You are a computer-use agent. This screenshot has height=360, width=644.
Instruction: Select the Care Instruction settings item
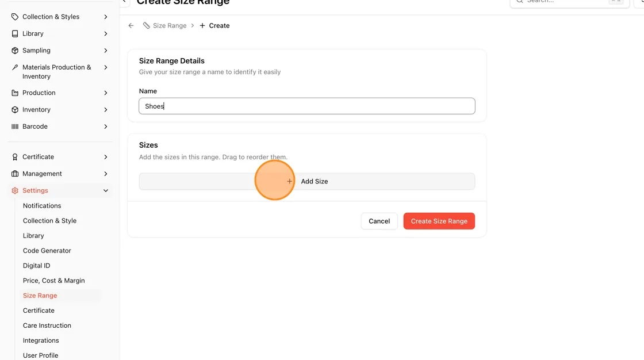47,325
